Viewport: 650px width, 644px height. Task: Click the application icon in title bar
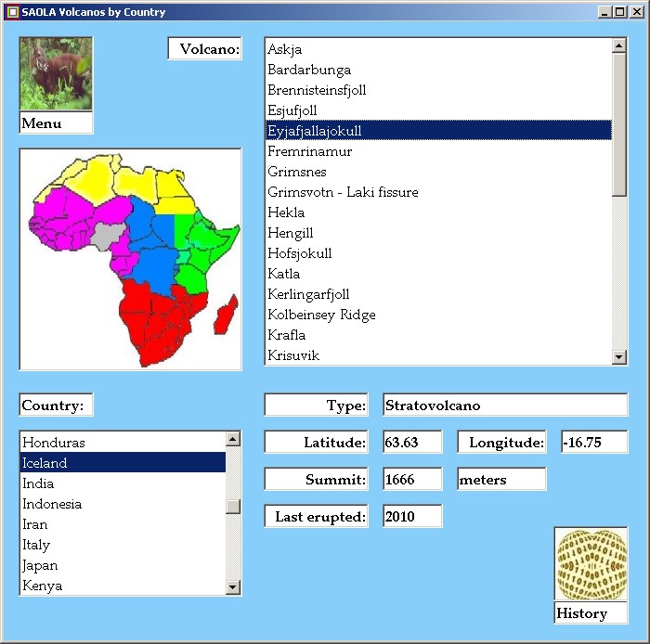coord(12,12)
